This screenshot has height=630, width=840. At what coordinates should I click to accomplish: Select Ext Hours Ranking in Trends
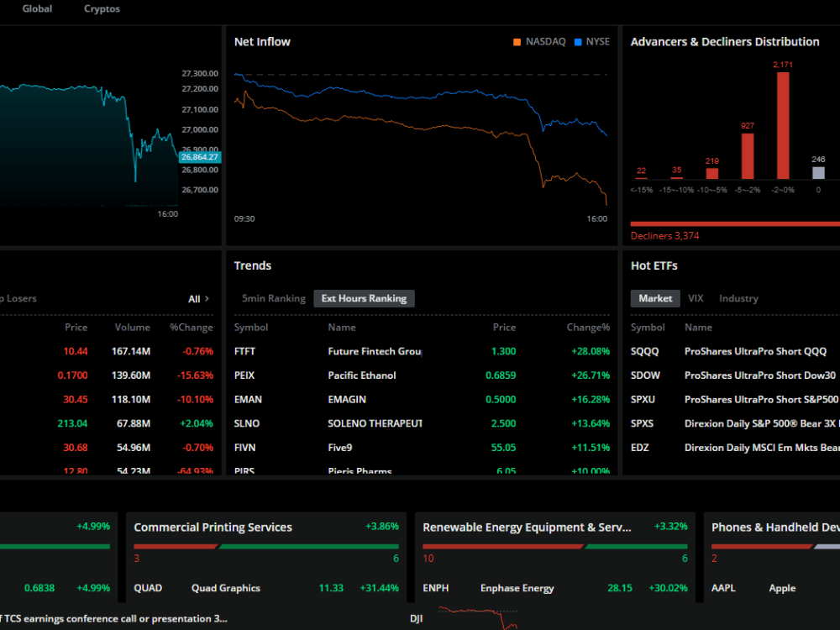tap(364, 298)
